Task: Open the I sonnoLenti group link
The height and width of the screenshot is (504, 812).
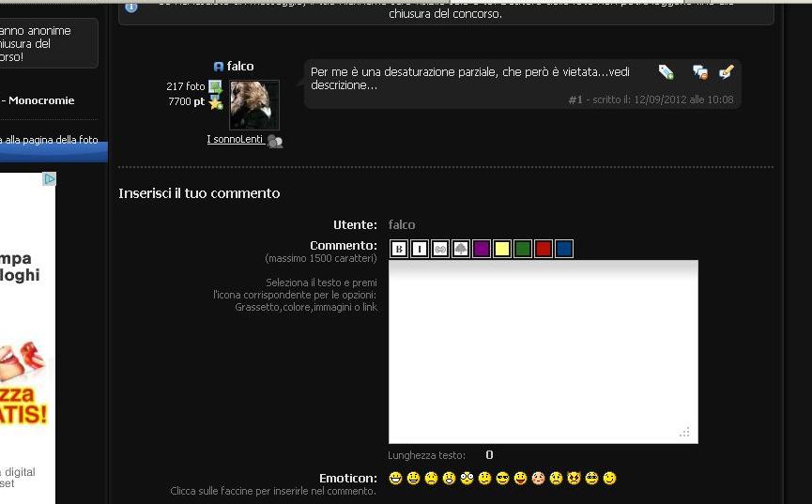Action: point(235,140)
